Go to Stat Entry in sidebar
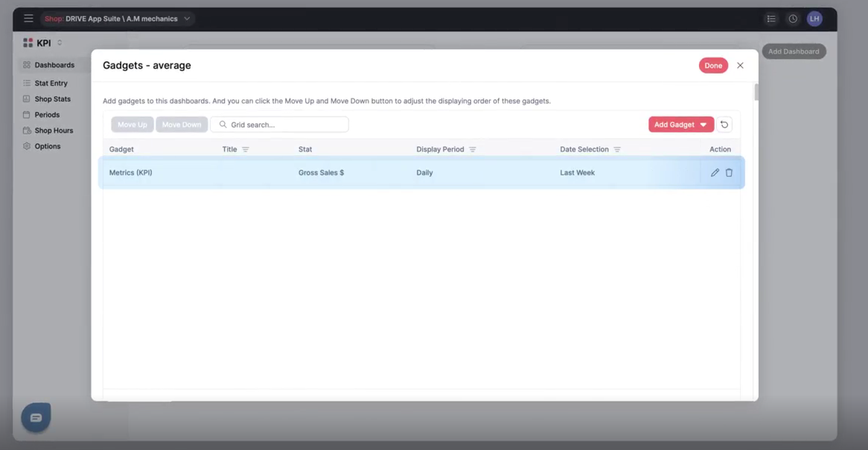868x450 pixels. 51,83
